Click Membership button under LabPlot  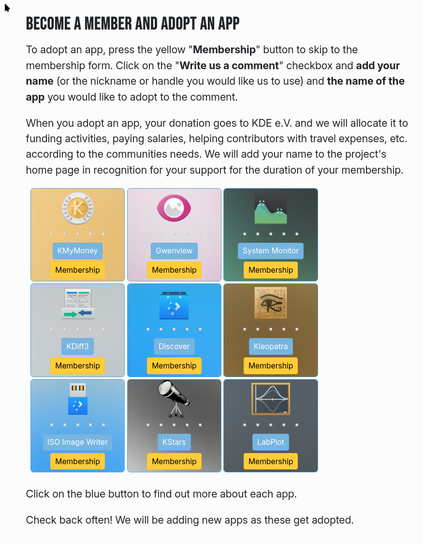[x=271, y=461]
